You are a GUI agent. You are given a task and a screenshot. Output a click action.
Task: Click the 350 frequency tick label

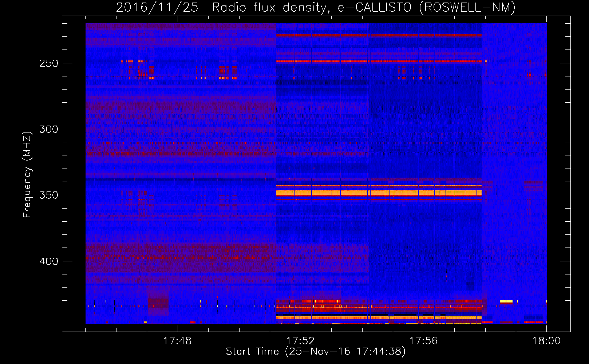tap(49, 195)
